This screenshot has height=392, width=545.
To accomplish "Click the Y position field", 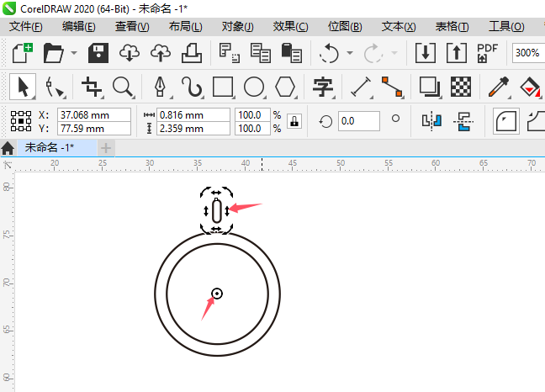I will (x=94, y=129).
